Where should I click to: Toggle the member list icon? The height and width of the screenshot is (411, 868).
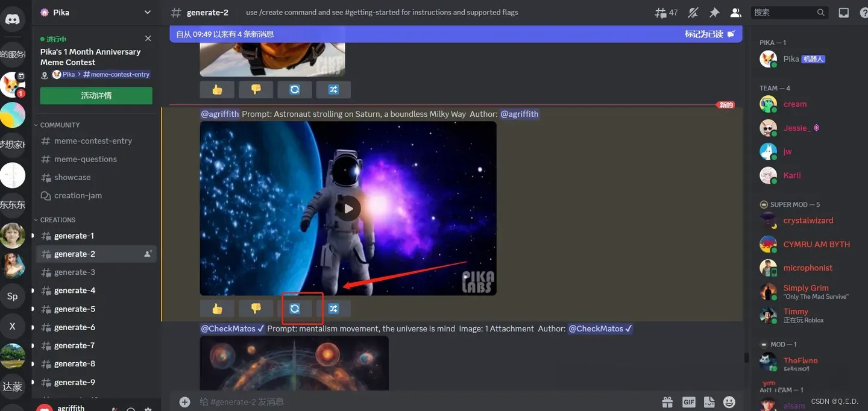(x=735, y=13)
